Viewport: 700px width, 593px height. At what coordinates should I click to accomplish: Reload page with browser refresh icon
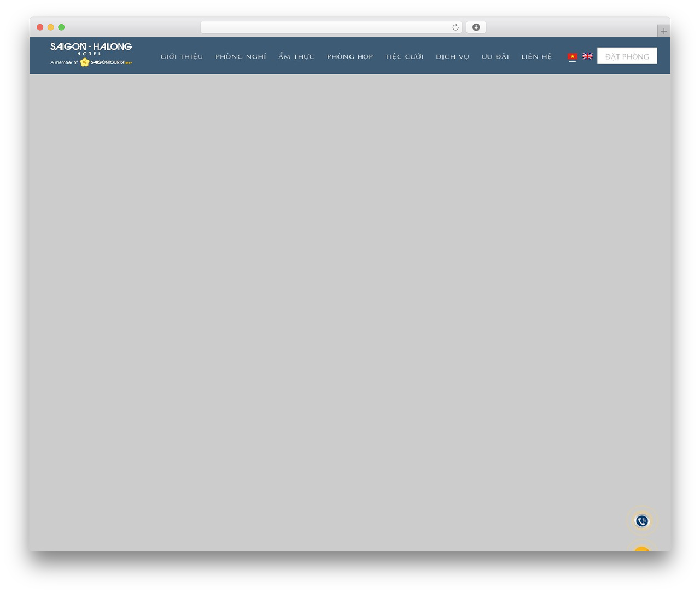click(x=455, y=27)
